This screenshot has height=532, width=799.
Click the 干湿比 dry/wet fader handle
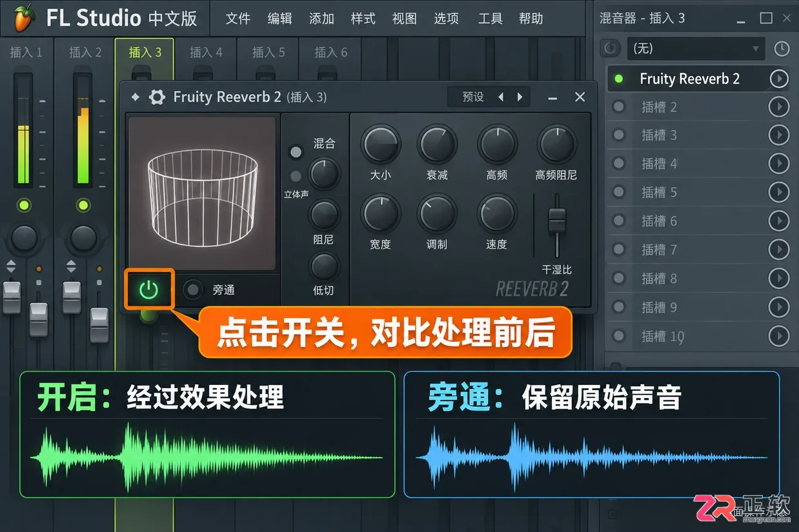point(557,221)
